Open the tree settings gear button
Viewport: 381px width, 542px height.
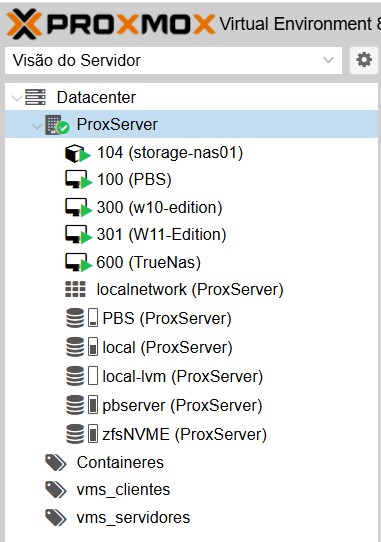[x=364, y=60]
